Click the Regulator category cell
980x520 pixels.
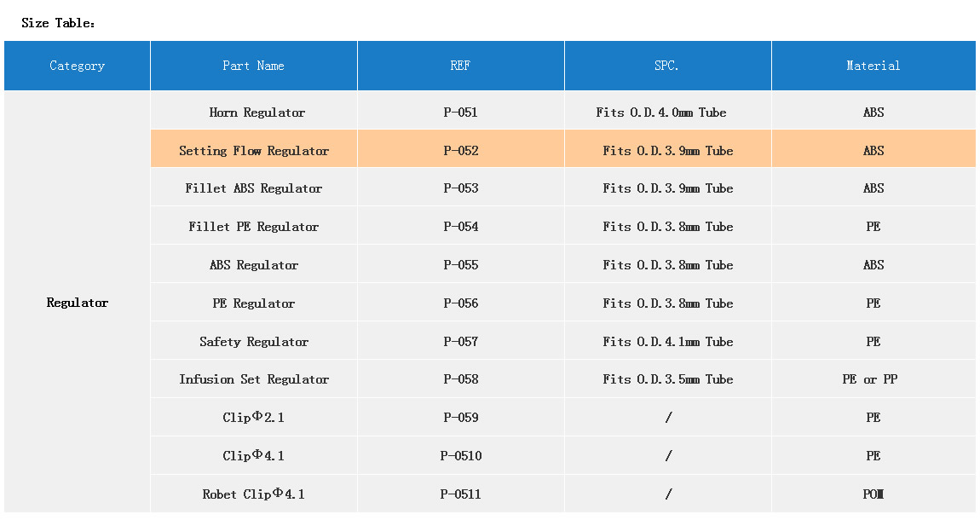coord(78,303)
